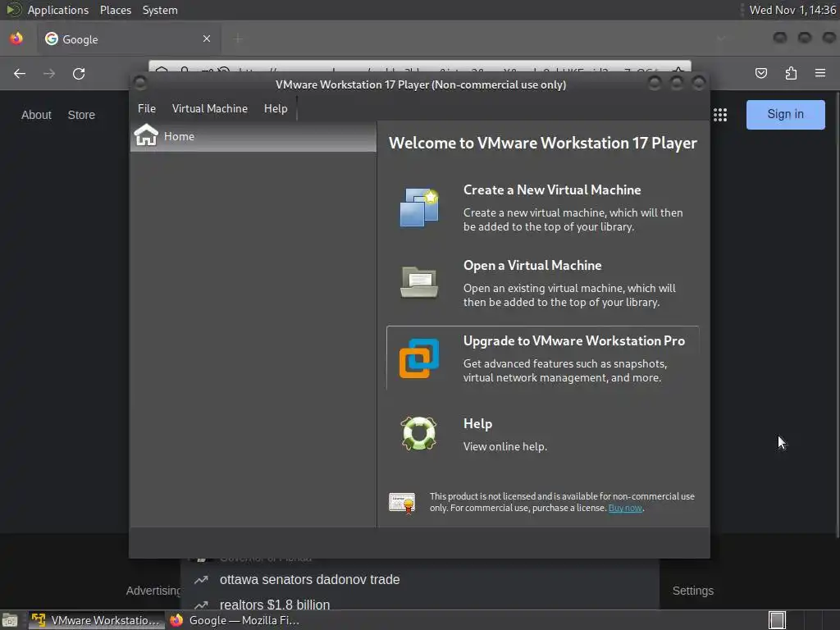Screen dimensions: 840x630
Task: Open the System menu in top panel
Action: click(x=160, y=10)
